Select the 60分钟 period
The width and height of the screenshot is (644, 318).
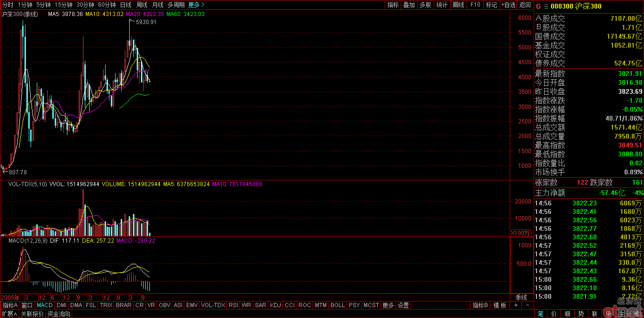(107, 5)
